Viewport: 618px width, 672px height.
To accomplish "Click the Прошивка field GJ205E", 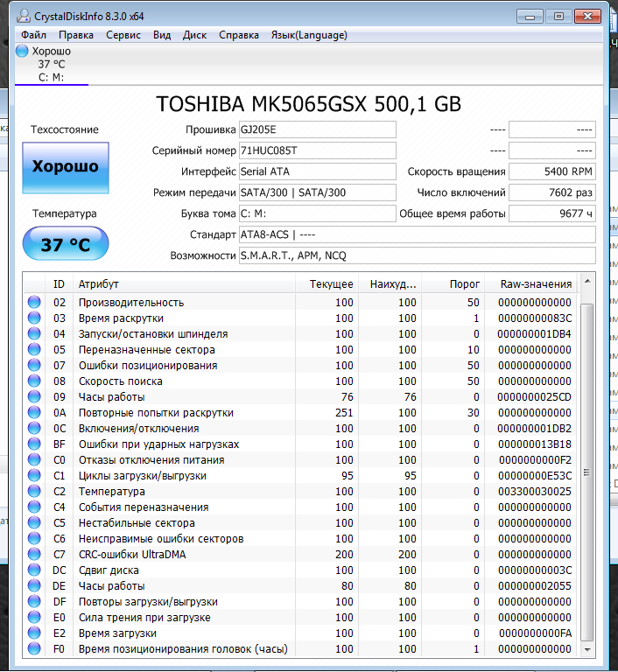I will [318, 129].
